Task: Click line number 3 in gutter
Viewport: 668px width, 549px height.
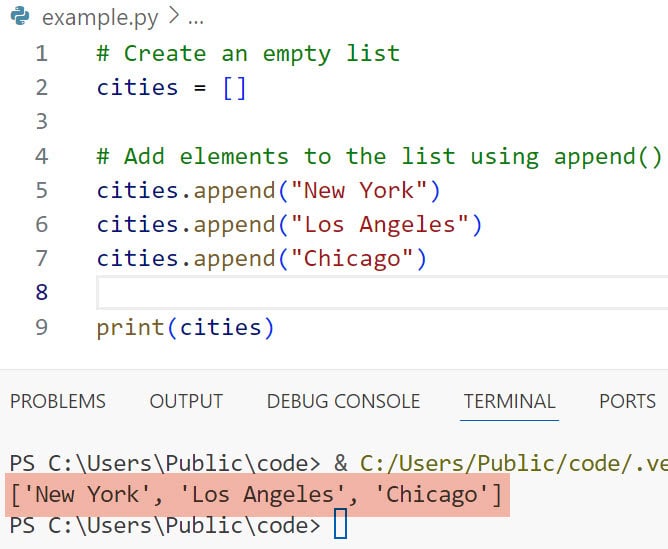Action: point(41,122)
